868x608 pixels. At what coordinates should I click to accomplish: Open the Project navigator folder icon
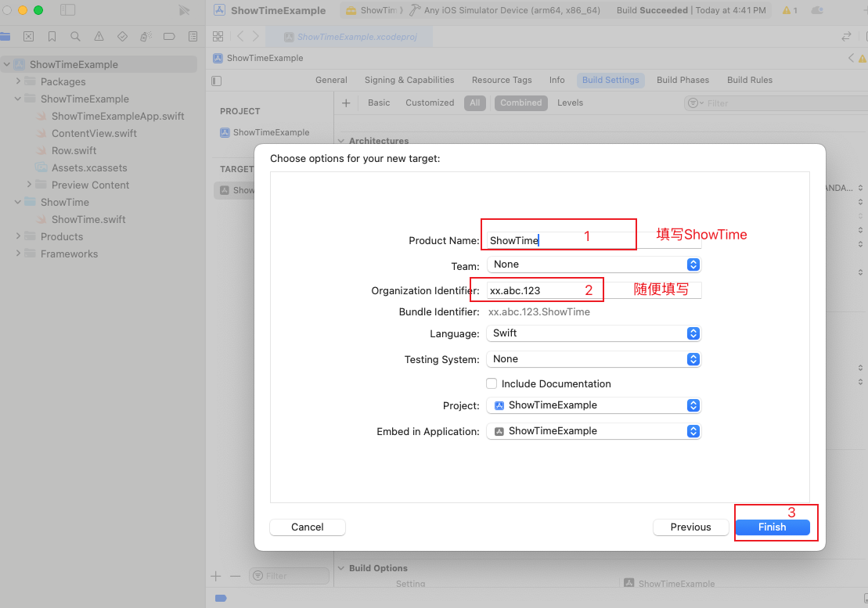5,37
